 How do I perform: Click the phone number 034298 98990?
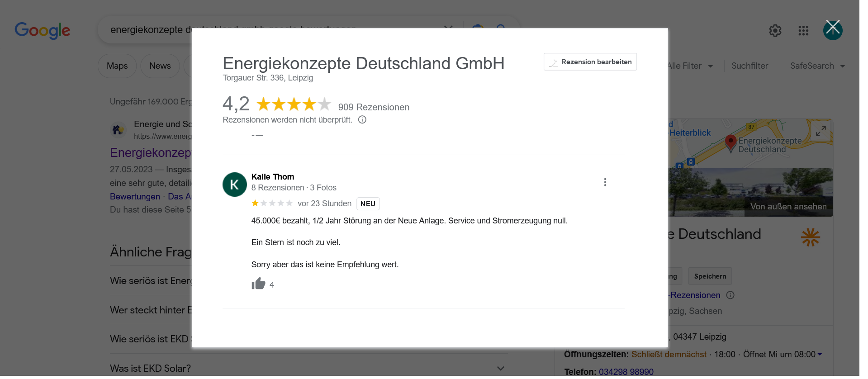[x=626, y=372]
